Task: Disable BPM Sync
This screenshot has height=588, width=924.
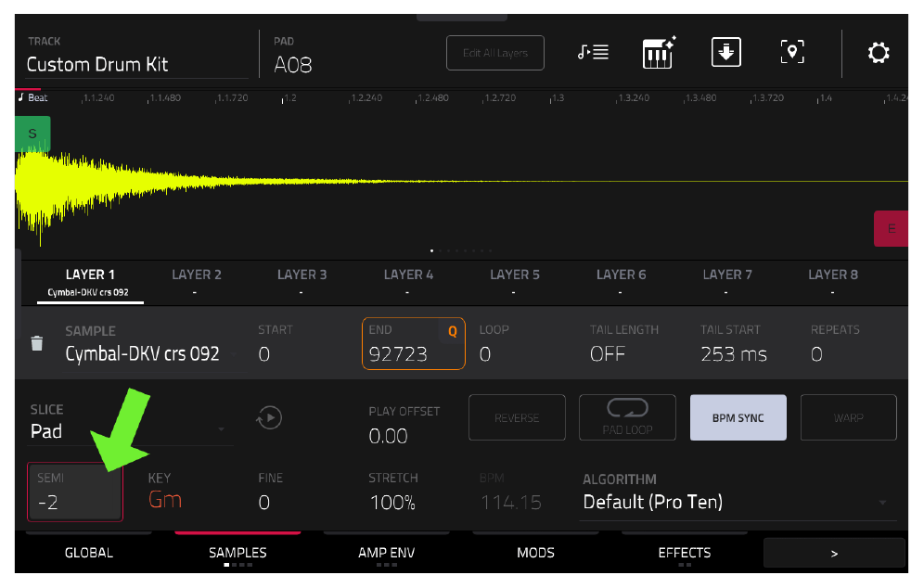Action: point(738,417)
